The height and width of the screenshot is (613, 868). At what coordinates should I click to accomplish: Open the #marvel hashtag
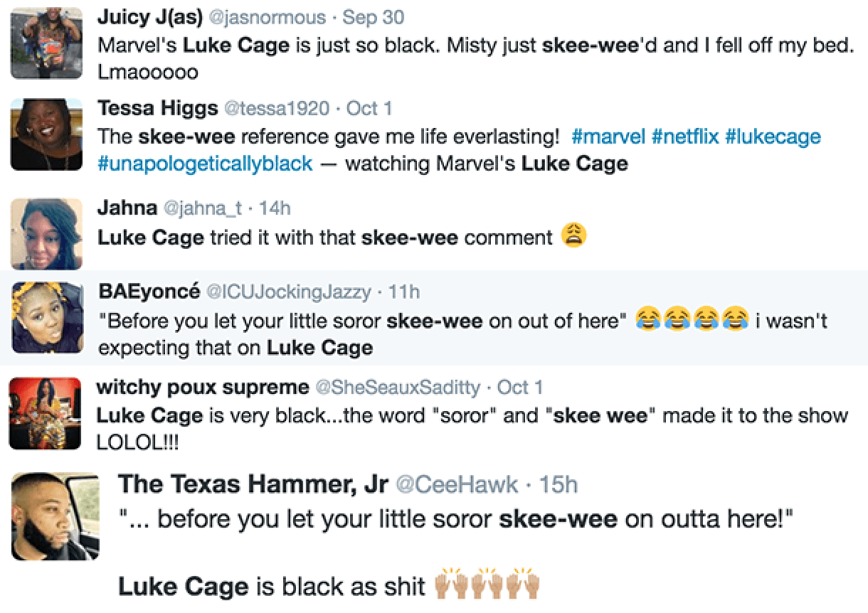(608, 136)
